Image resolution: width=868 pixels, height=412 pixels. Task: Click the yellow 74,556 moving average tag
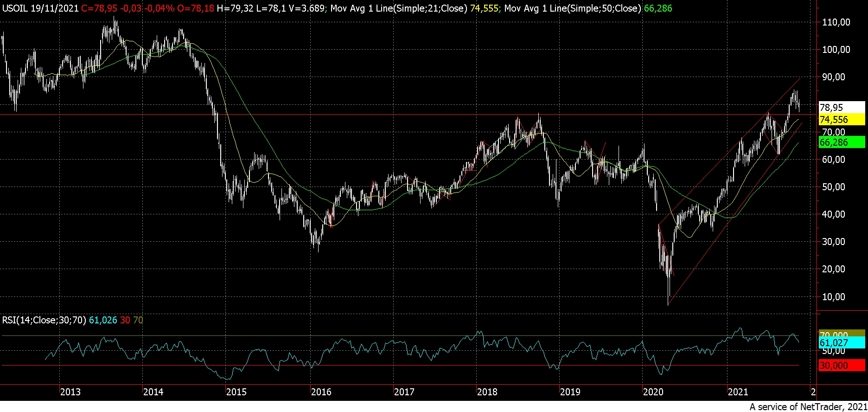pyautogui.click(x=842, y=120)
